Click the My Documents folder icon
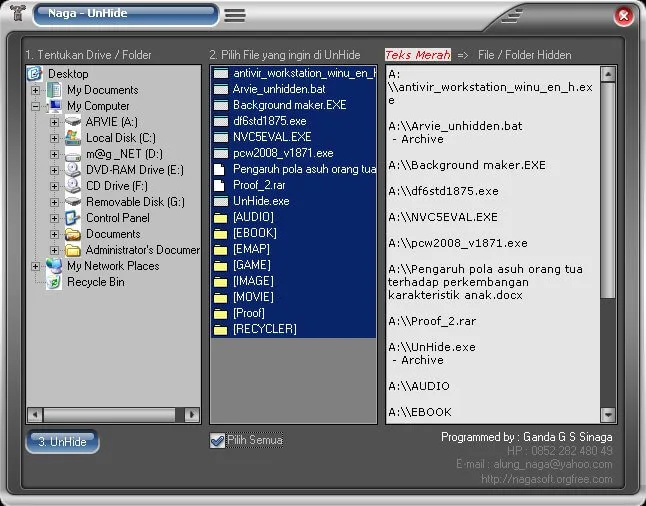The height and width of the screenshot is (506, 646). click(54, 90)
